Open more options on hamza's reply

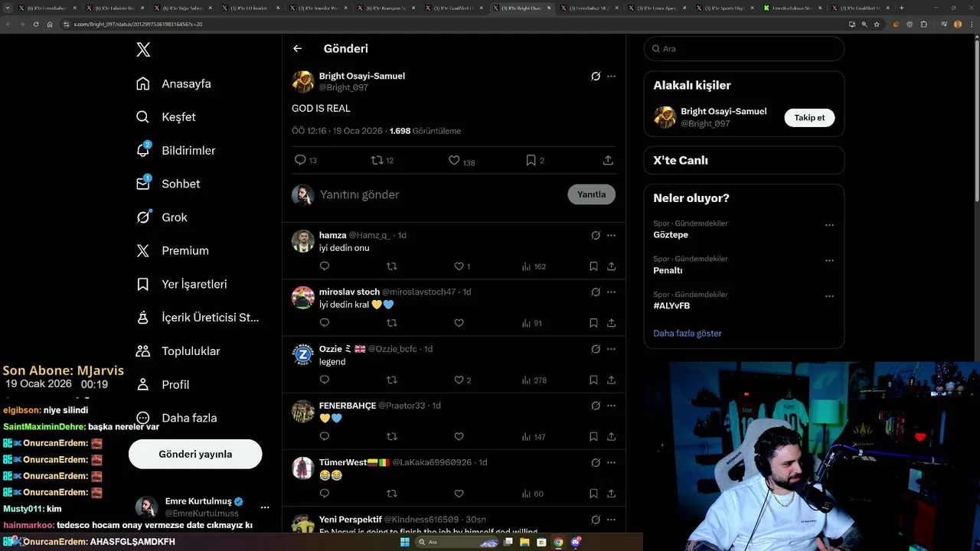[611, 236]
